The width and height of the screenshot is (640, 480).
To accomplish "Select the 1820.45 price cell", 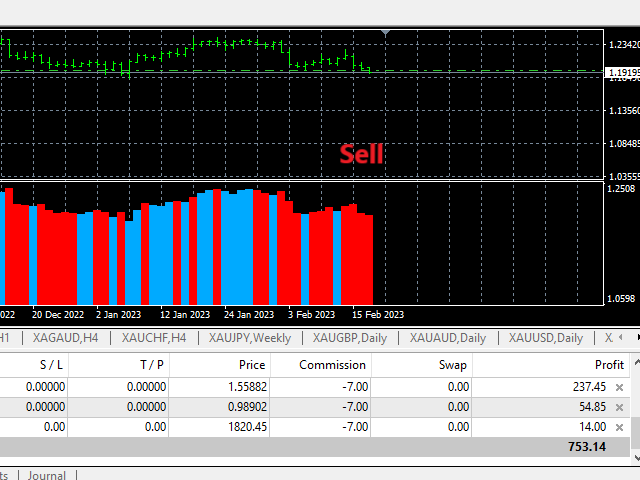I will pos(243,427).
